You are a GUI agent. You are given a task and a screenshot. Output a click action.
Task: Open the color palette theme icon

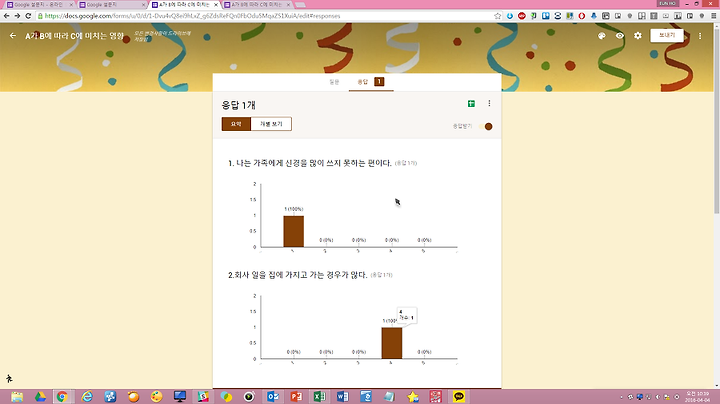pyautogui.click(x=602, y=36)
